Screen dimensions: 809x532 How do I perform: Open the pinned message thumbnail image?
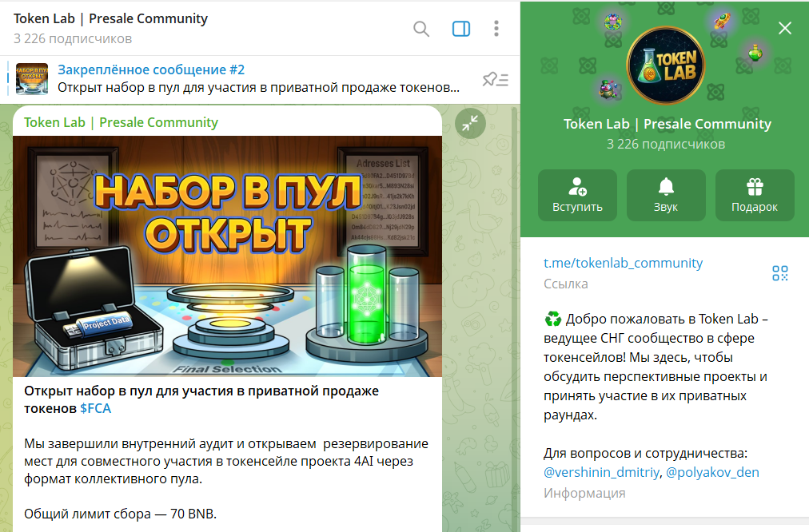click(32, 79)
